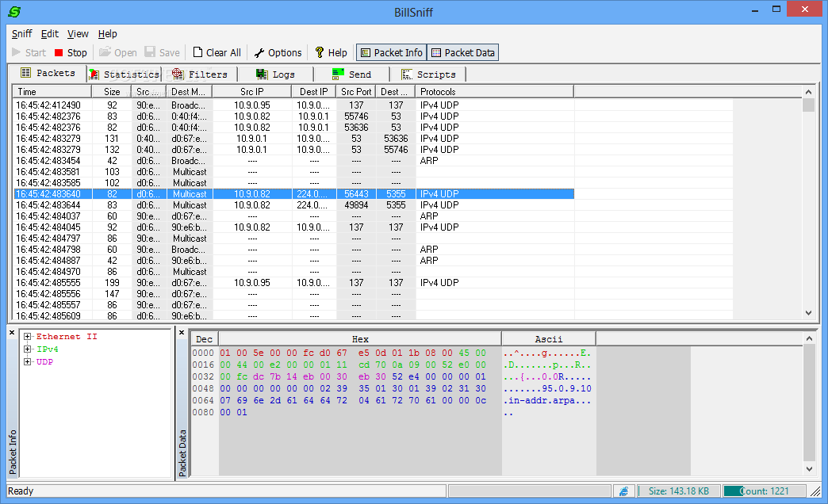Switch to the Send tab
Viewport: 828px width, 504px height.
pyautogui.click(x=351, y=74)
